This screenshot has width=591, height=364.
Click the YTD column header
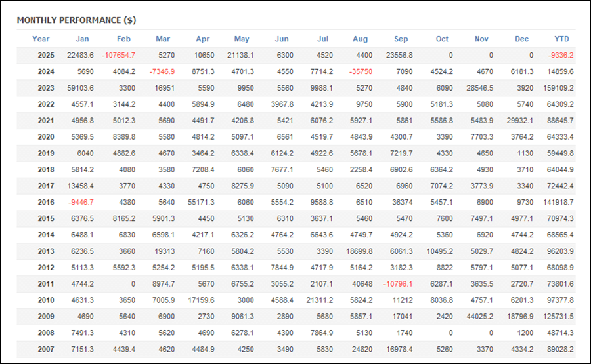(561, 39)
